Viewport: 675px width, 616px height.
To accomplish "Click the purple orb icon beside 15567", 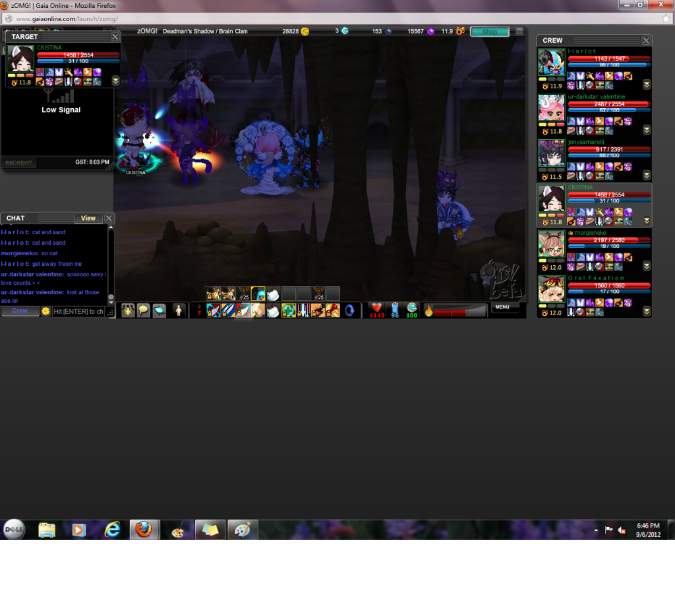I will [x=430, y=31].
